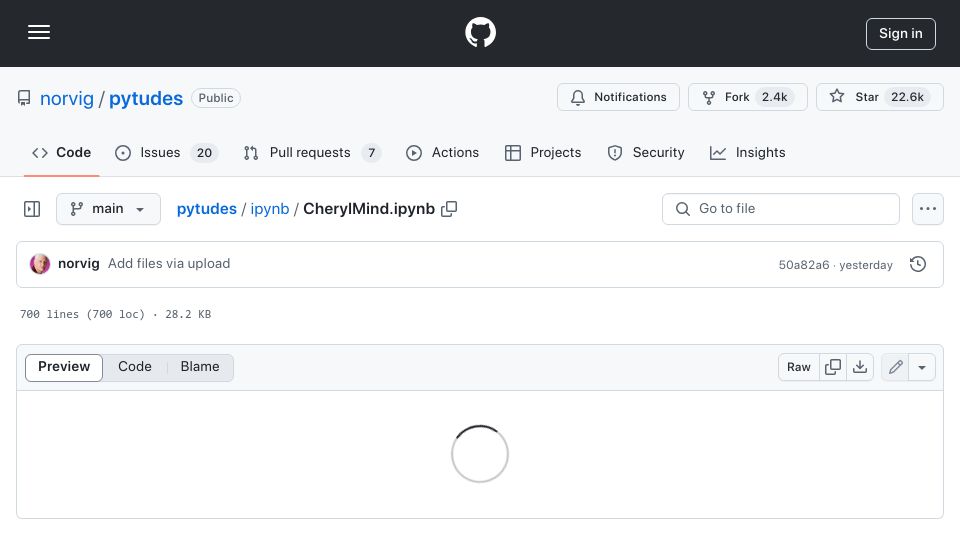Viewport: 960px width, 540px height.
Task: Open the norvig owner profile link
Action: coord(67,99)
